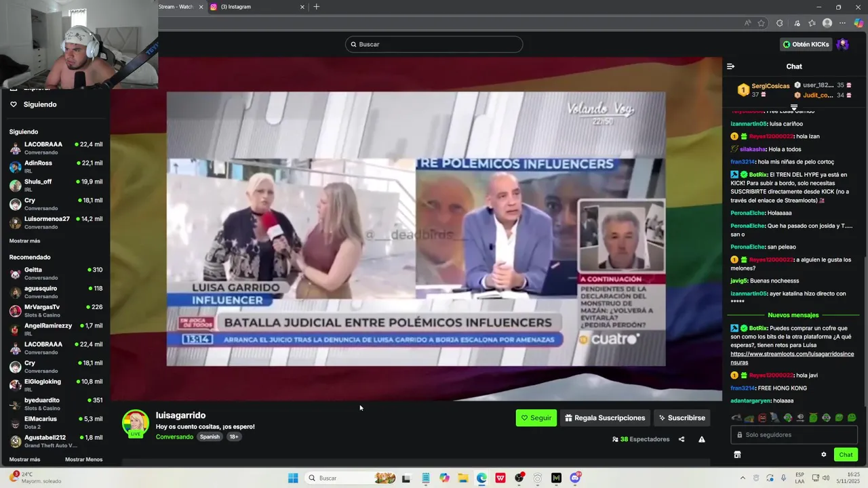Open ESP LAA language switcher in taskbar
The height and width of the screenshot is (488, 868).
click(x=800, y=478)
